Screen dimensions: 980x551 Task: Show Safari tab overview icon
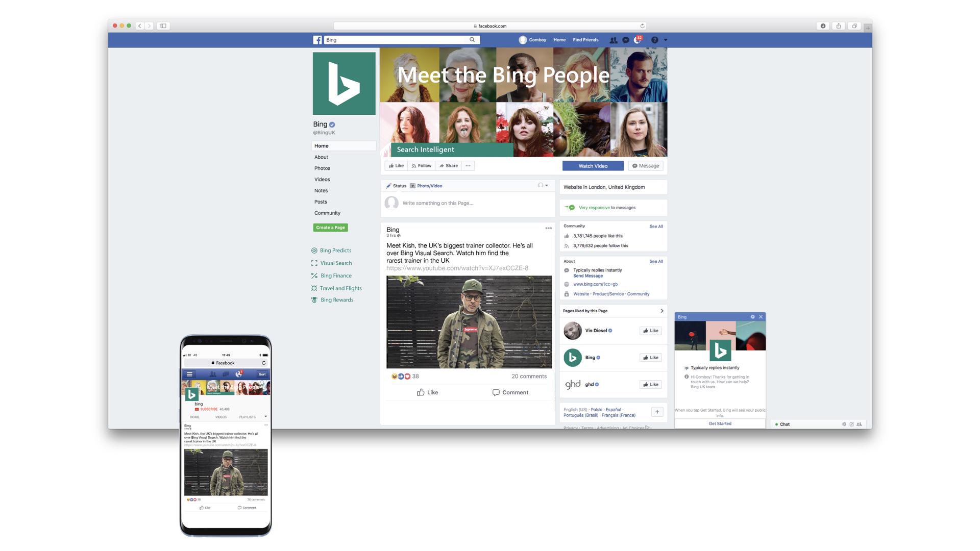pos(854,26)
